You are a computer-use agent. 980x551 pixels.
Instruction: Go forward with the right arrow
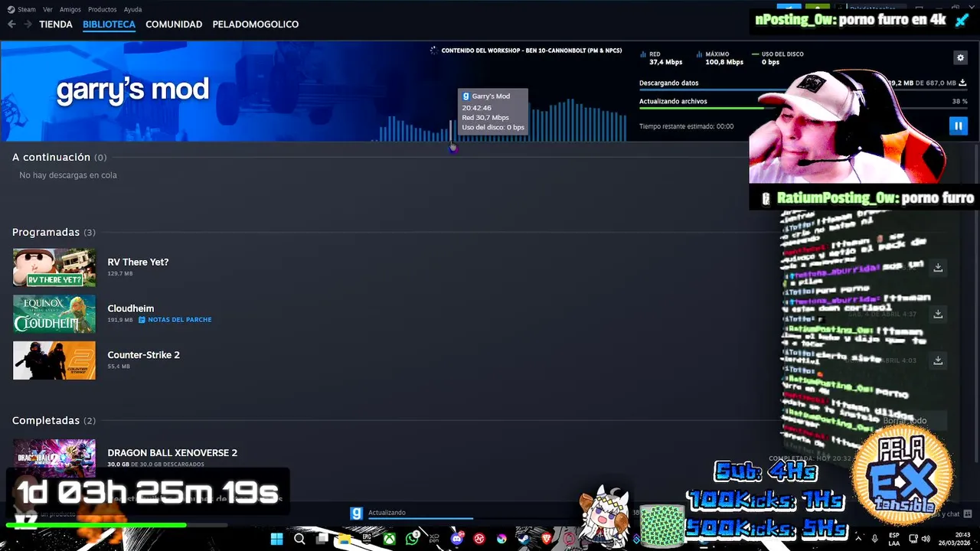pos(28,24)
